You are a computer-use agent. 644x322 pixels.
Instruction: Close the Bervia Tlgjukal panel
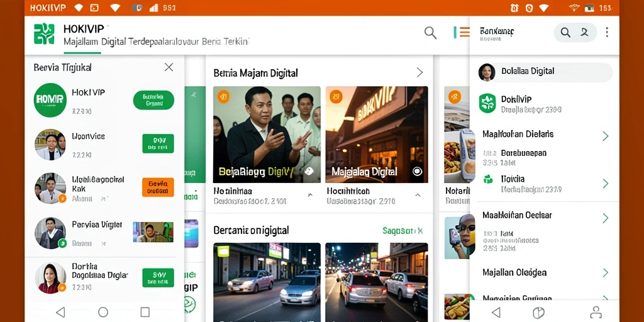click(169, 67)
